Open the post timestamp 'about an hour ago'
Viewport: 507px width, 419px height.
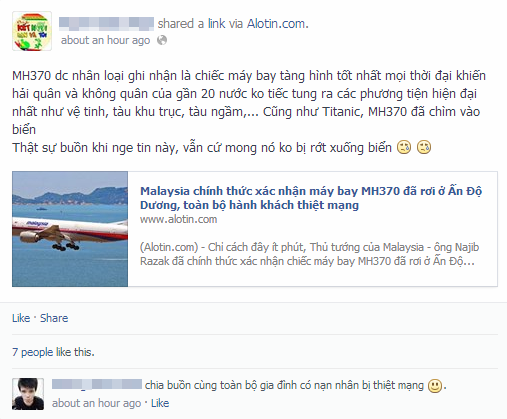pos(105,40)
